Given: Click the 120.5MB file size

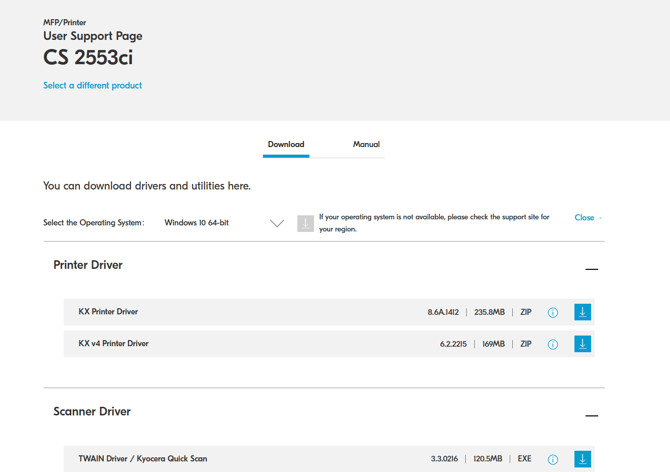Looking at the screenshot, I should pyautogui.click(x=488, y=459).
